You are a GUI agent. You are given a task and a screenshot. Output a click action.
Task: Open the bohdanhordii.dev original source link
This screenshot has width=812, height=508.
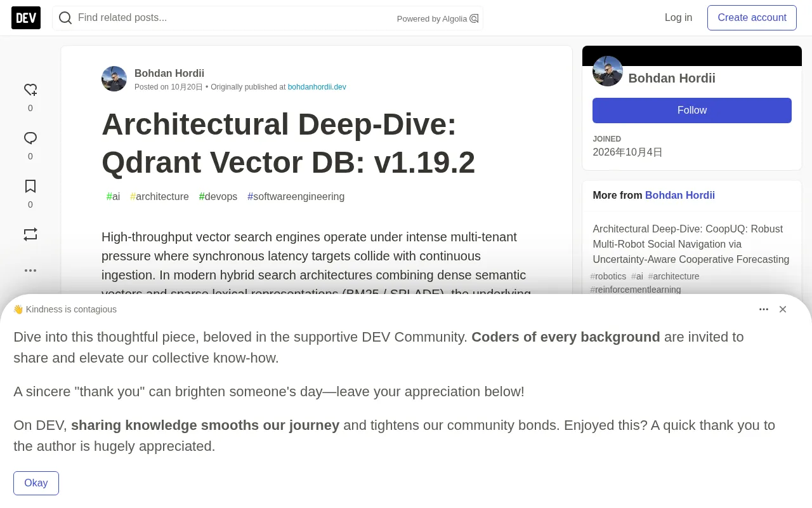point(317,87)
